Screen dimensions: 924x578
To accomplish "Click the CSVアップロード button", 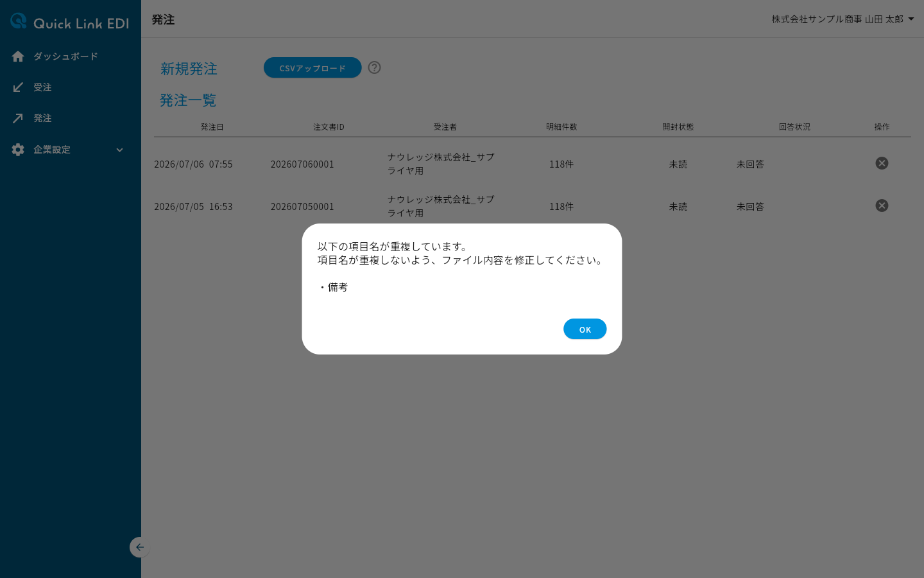I will coord(312,67).
